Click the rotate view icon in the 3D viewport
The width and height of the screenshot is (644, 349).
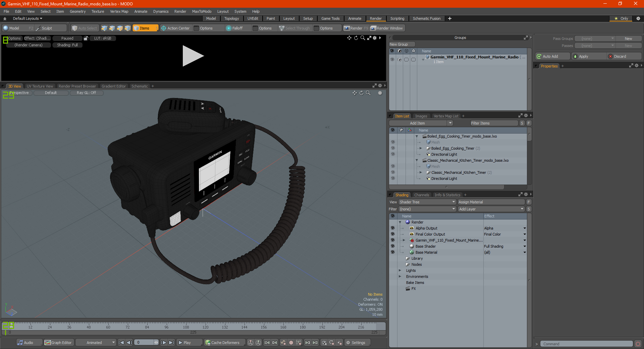point(361,93)
